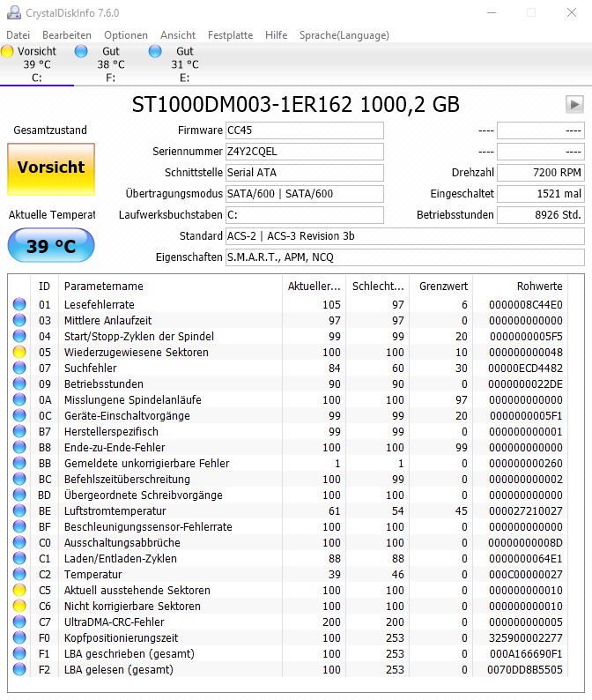Click blue icon of Herstellerspezifisch row
This screenshot has width=592, height=700.
(19, 432)
